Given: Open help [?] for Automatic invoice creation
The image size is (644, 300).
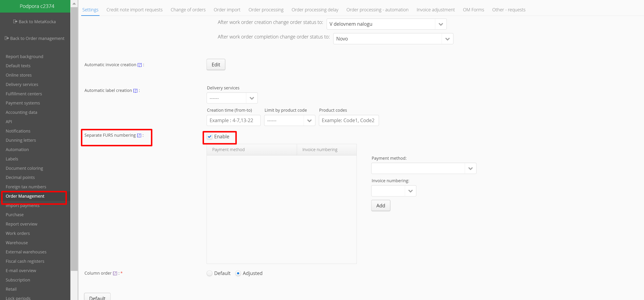Looking at the screenshot, I should 139,65.
